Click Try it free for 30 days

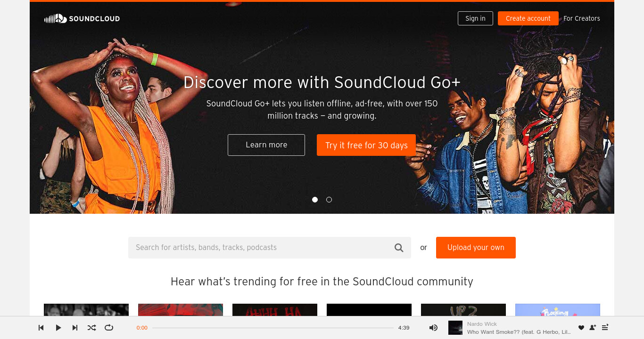[366, 145]
